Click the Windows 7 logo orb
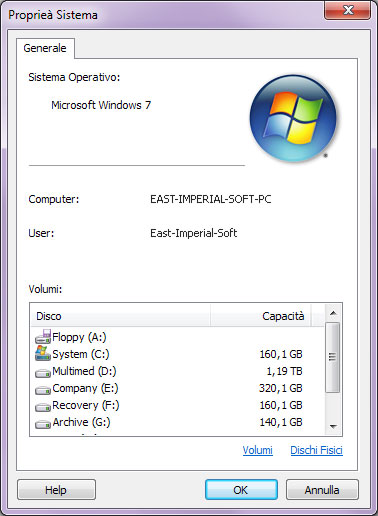Screen dimensions: 378x516 (x=293, y=118)
